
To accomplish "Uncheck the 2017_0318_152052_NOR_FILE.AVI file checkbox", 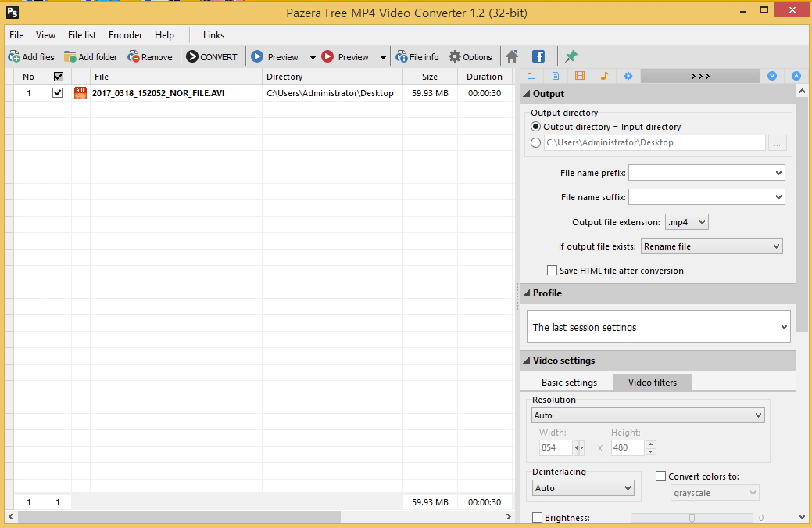I will (57, 93).
